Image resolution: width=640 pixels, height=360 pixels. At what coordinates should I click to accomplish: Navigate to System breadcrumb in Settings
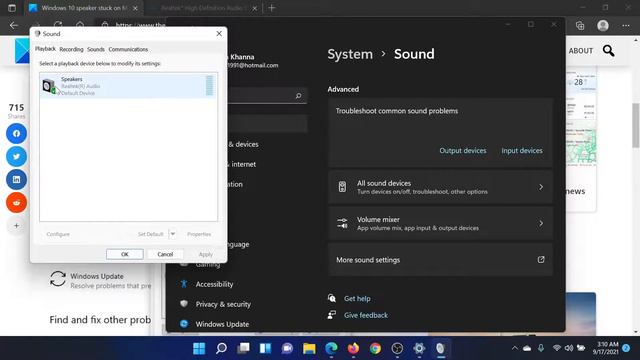pos(350,54)
